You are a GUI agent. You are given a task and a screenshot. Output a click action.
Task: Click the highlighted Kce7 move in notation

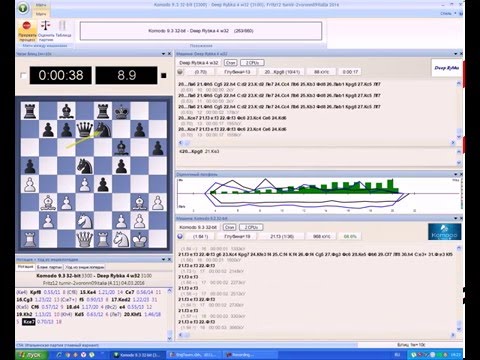click(x=29, y=322)
